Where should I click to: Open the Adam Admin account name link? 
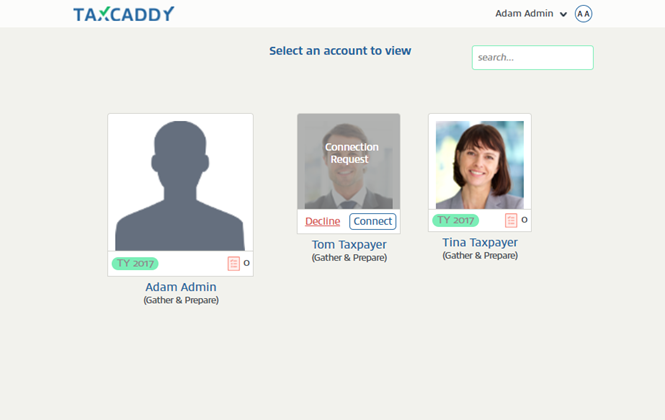coord(181,287)
